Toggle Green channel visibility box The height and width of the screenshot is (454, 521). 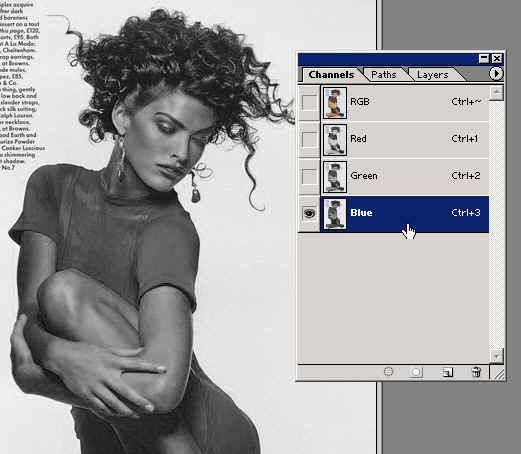(x=309, y=176)
